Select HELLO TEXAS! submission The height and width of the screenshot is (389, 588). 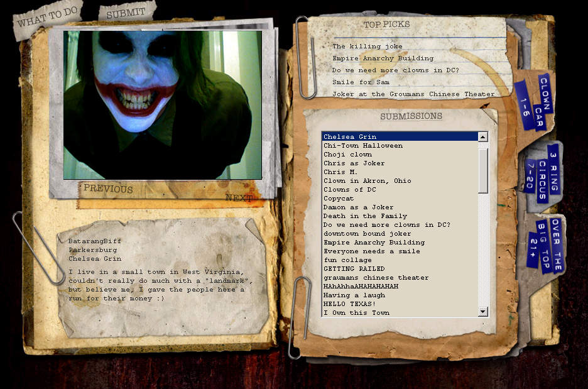[x=400, y=304]
